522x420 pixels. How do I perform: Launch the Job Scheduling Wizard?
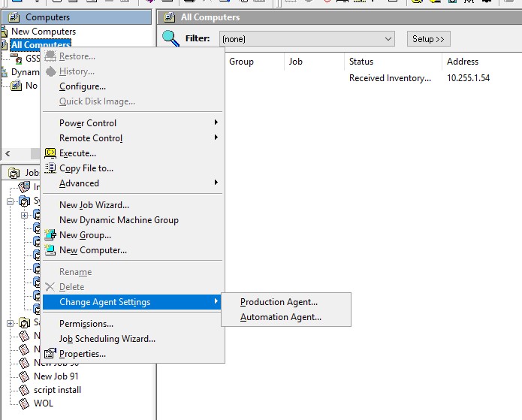click(107, 339)
